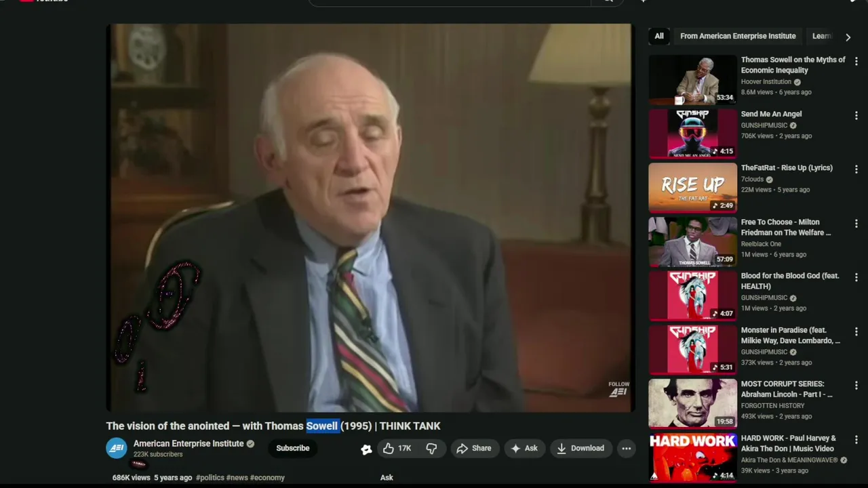
Task: Download the video
Action: 580,448
